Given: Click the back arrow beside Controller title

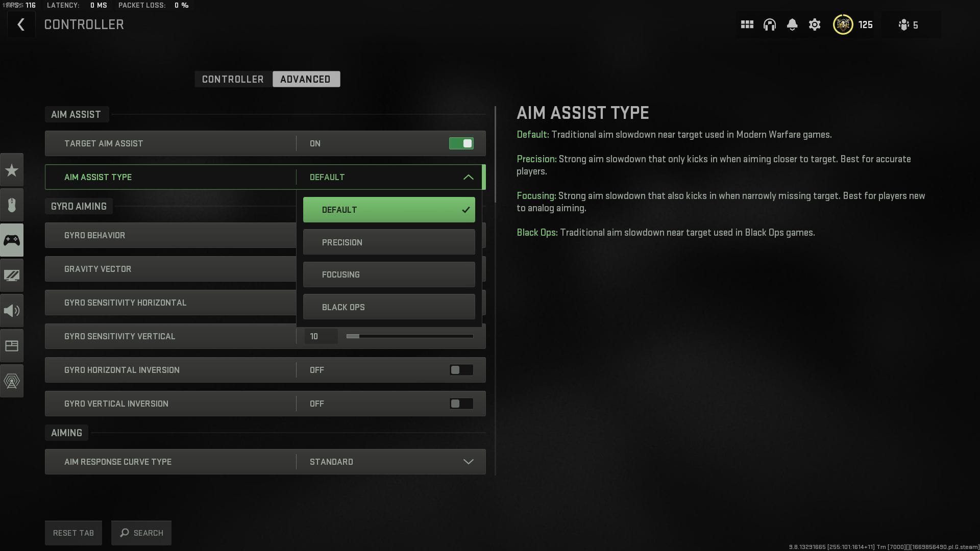Looking at the screenshot, I should click(x=21, y=24).
